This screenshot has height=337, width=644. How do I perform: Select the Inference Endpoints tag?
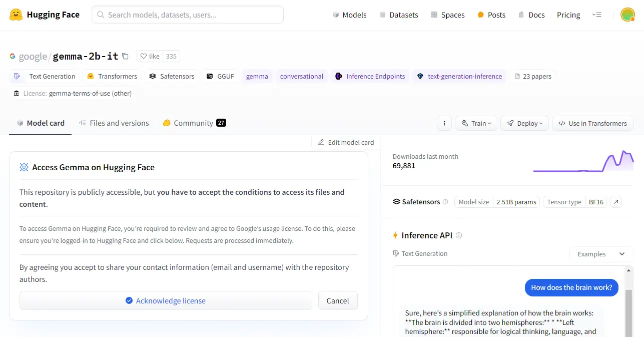tap(370, 76)
